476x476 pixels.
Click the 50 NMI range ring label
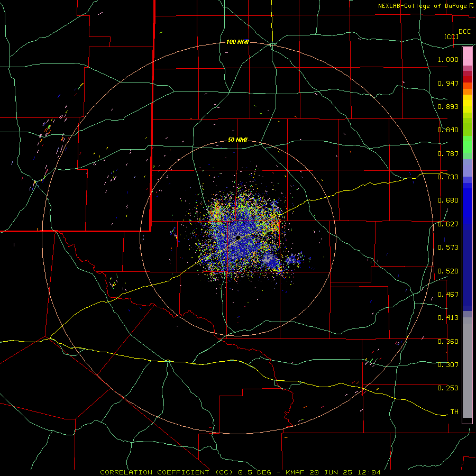(x=237, y=140)
